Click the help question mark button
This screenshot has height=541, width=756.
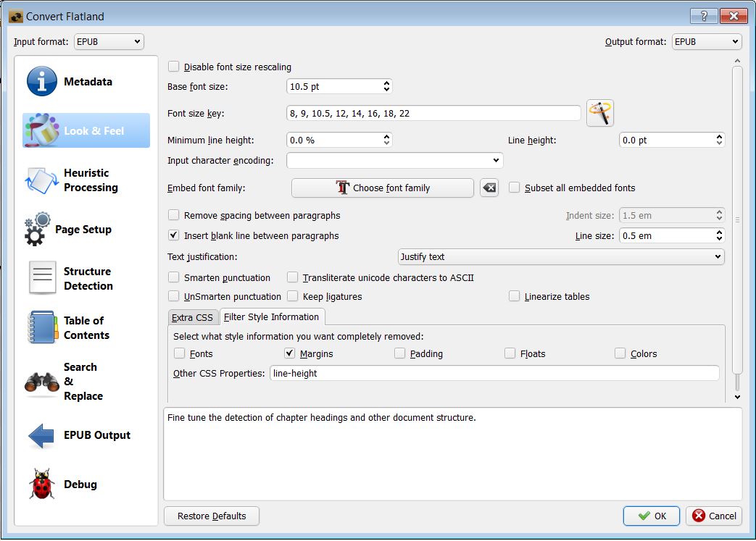pyautogui.click(x=703, y=16)
